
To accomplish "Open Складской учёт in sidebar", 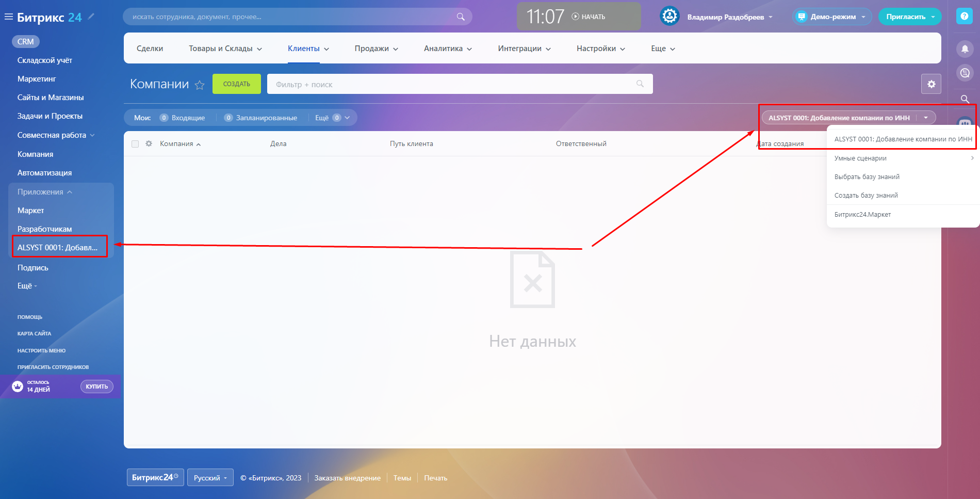I will pos(45,60).
